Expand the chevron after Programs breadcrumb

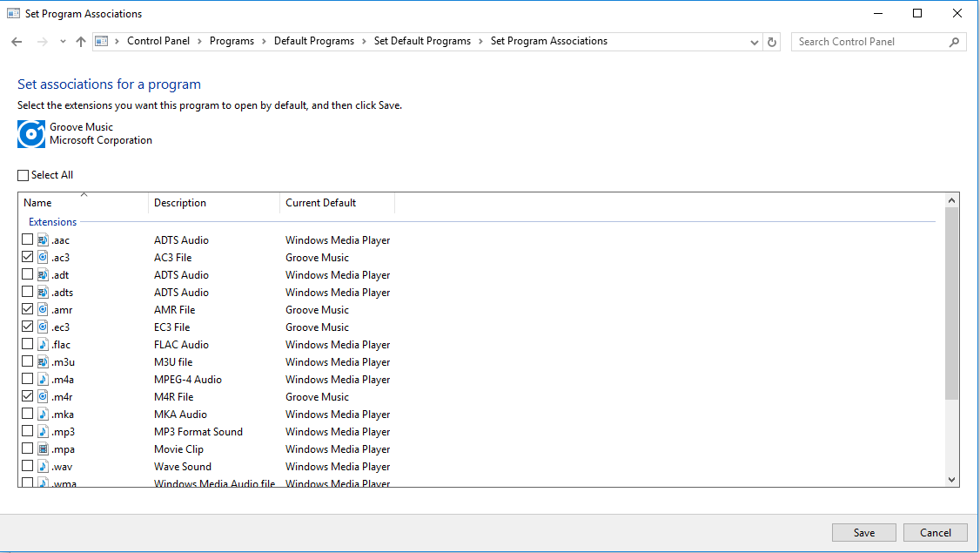coord(264,41)
